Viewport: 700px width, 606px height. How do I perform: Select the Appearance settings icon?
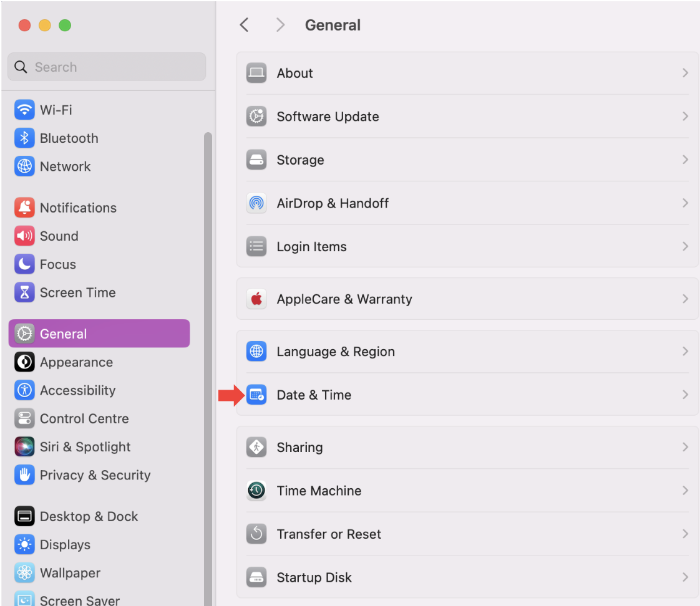[x=24, y=362]
